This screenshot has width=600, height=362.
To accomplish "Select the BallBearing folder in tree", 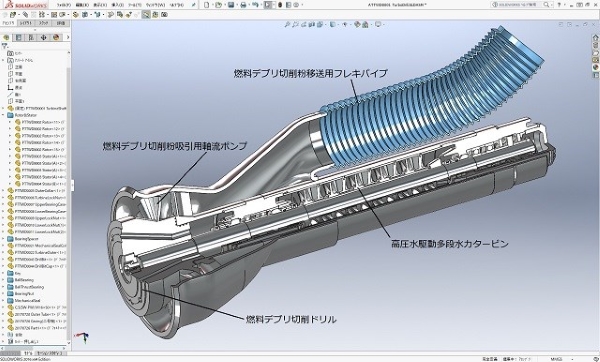I will pos(24,280).
